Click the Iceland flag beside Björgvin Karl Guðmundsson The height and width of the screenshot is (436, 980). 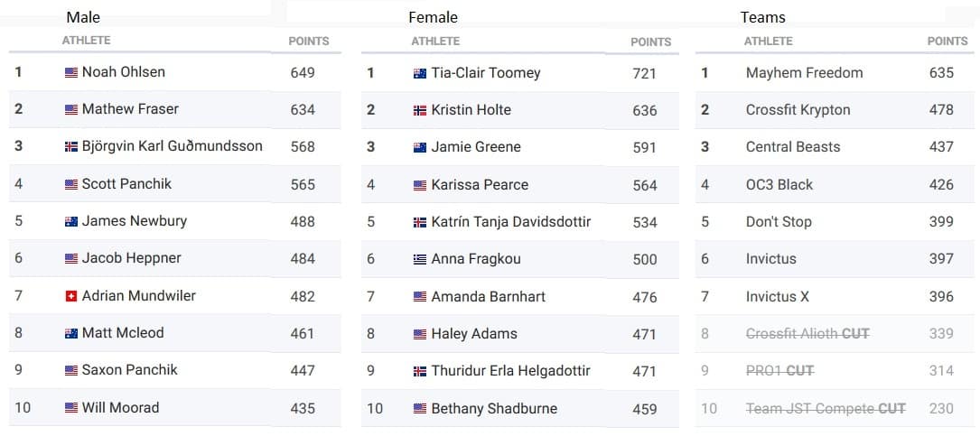pyautogui.click(x=71, y=147)
